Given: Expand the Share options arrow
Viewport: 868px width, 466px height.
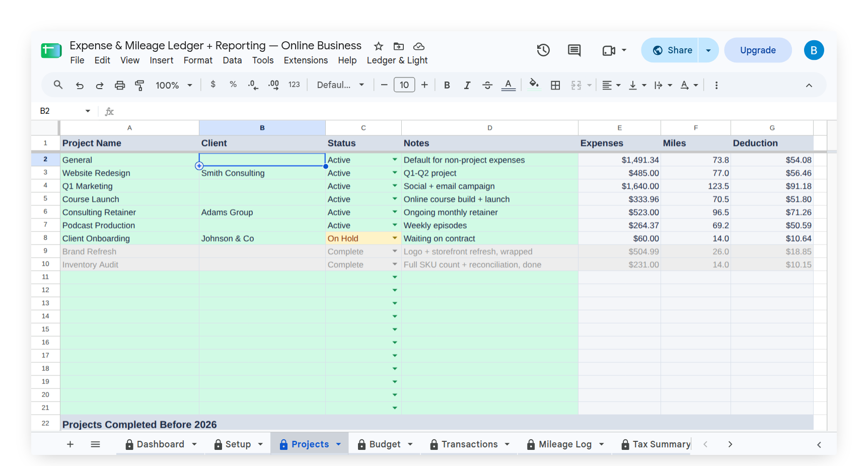Looking at the screenshot, I should [708, 50].
